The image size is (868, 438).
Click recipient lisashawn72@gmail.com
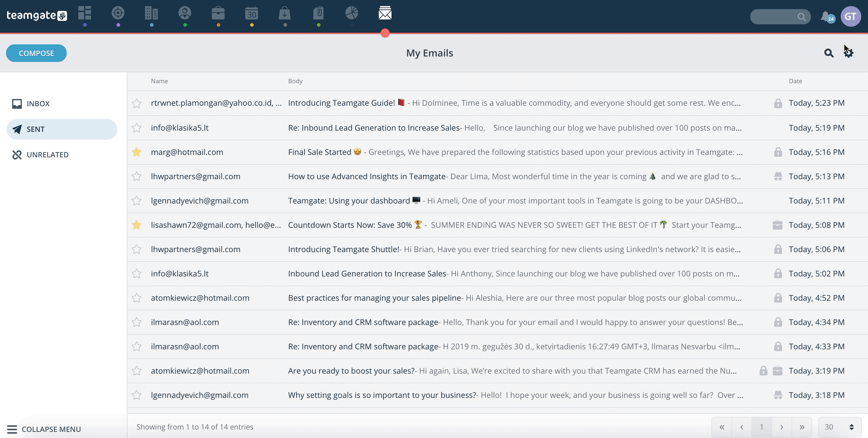(x=196, y=225)
